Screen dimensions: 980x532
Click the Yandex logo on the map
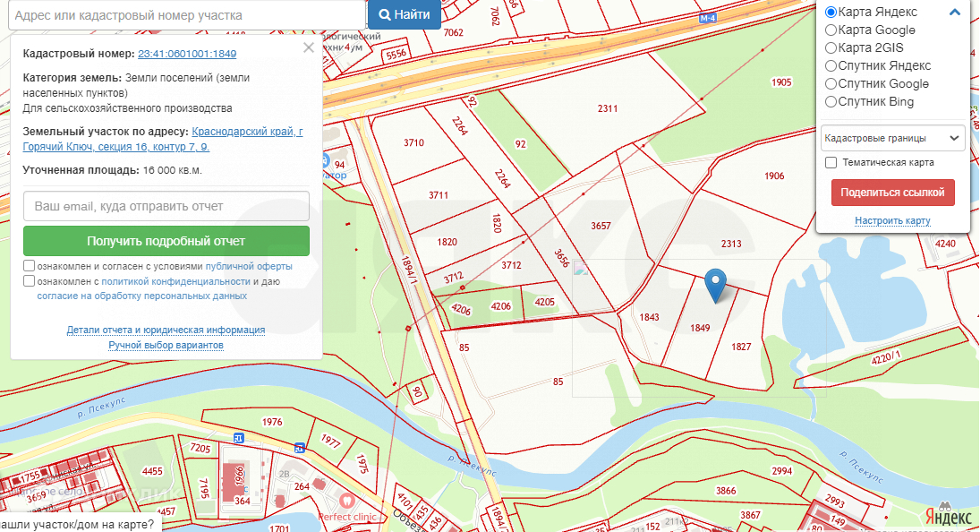click(x=948, y=515)
